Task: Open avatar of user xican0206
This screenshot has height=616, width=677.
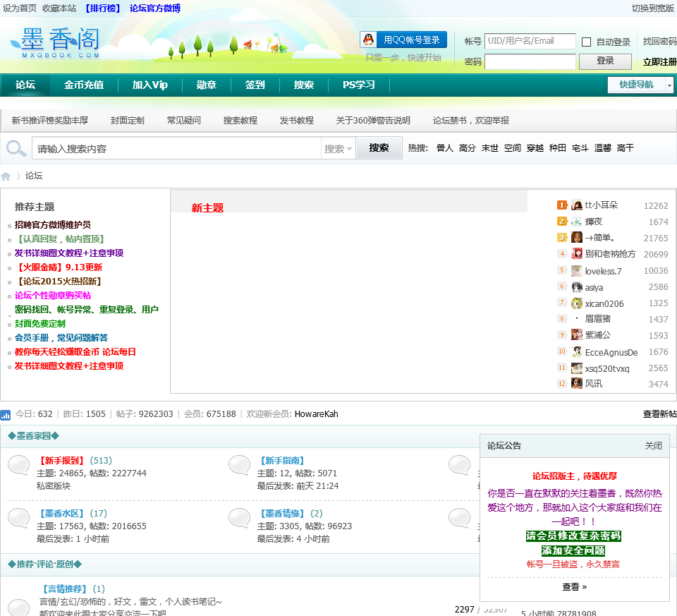Action: click(577, 303)
